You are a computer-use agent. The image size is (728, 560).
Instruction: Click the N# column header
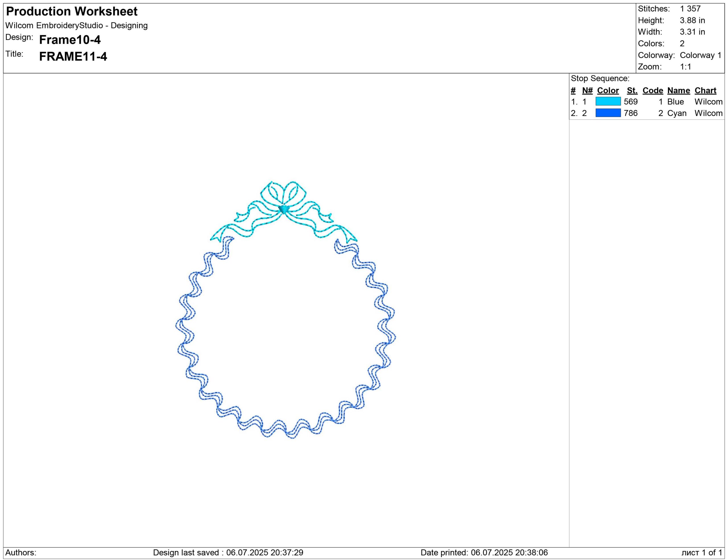pos(587,91)
